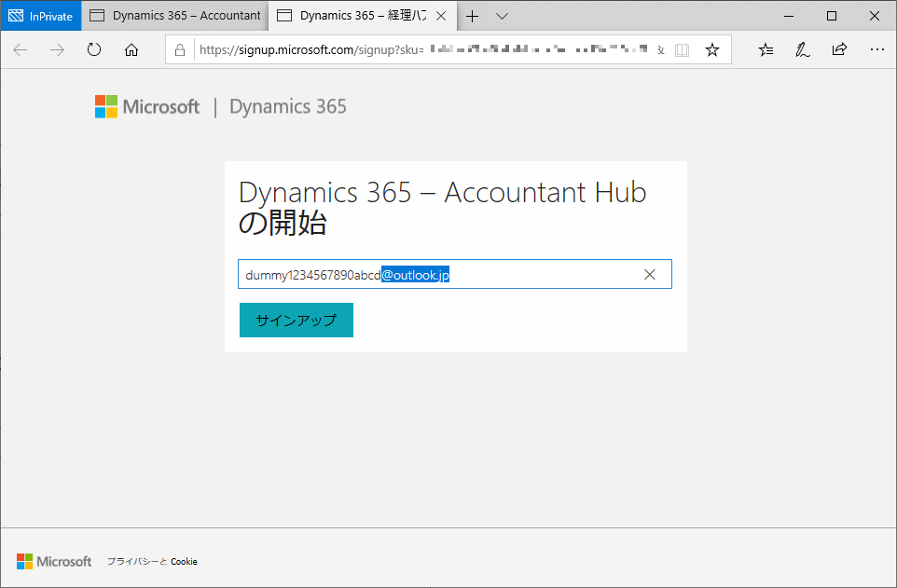The image size is (897, 588).
Task: Open Edge settings and more menu
Action: pyautogui.click(x=877, y=49)
